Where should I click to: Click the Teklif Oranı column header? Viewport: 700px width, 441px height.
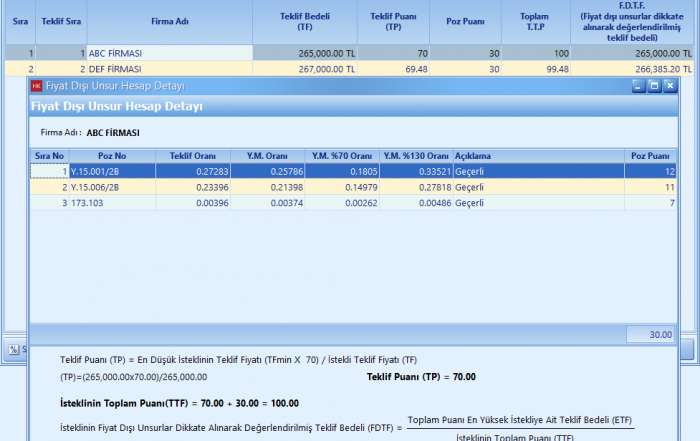click(x=193, y=156)
